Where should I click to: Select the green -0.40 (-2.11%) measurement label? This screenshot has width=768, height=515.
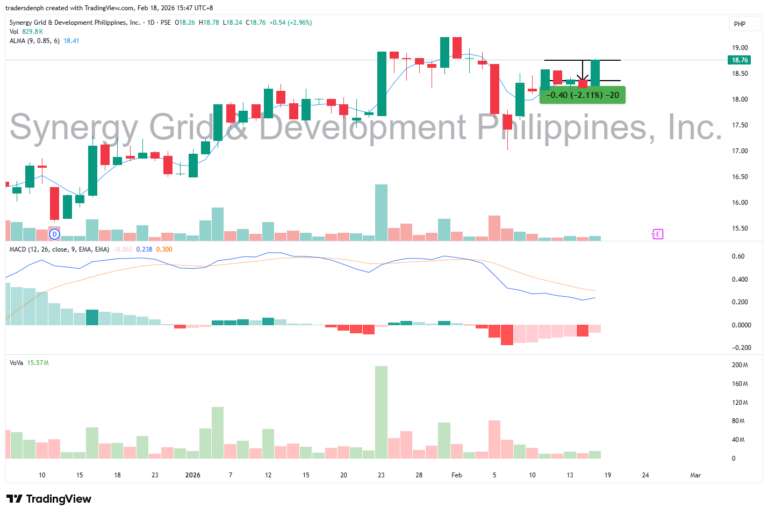tap(581, 95)
